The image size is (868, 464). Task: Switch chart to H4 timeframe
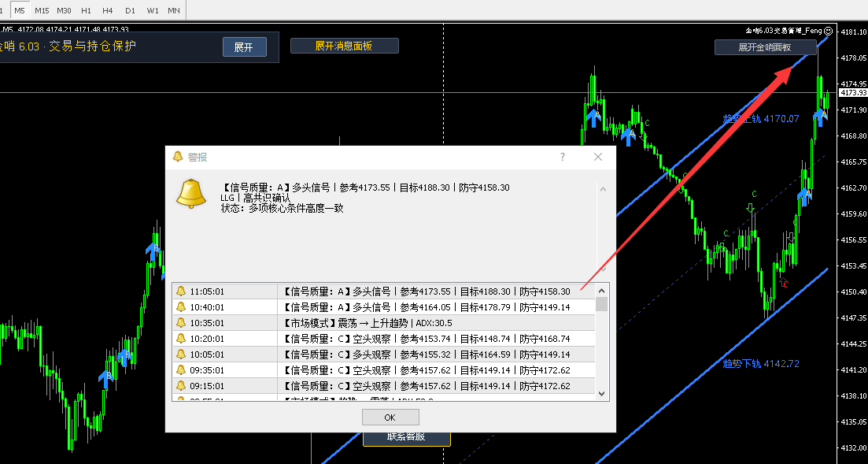(107, 10)
